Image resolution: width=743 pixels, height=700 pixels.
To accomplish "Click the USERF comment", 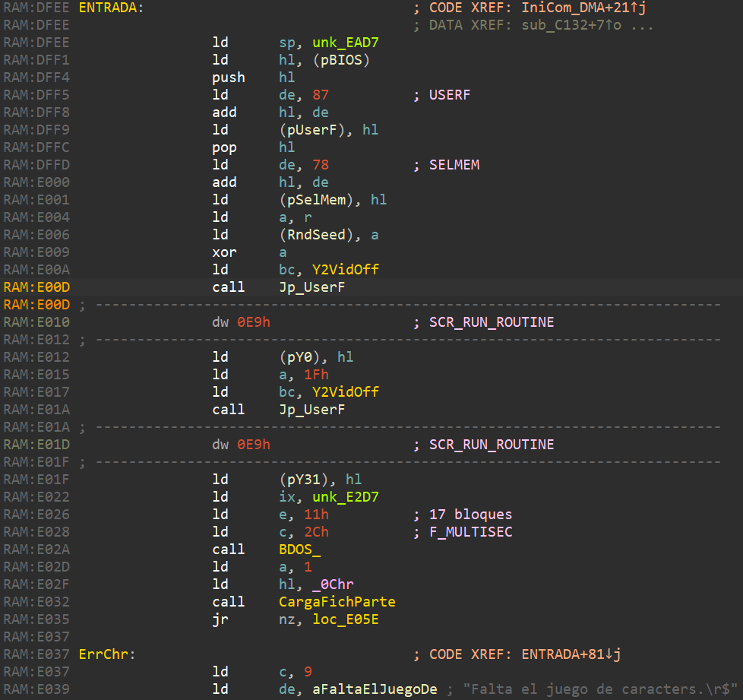I will pyautogui.click(x=450, y=95).
